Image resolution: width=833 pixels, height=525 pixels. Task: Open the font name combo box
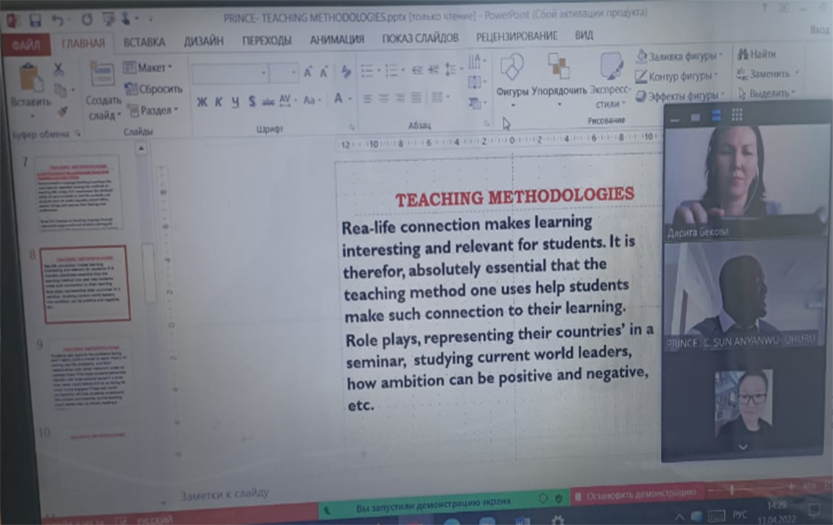coord(230,73)
